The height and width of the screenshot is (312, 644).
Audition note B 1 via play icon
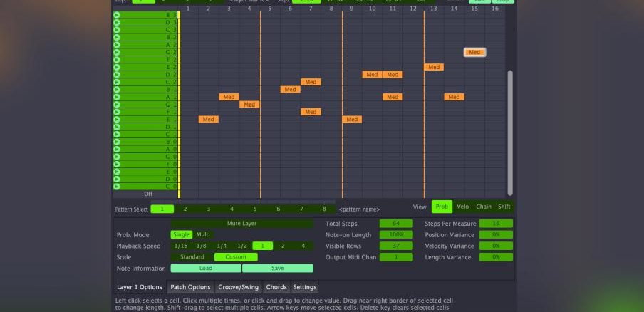(x=117, y=90)
